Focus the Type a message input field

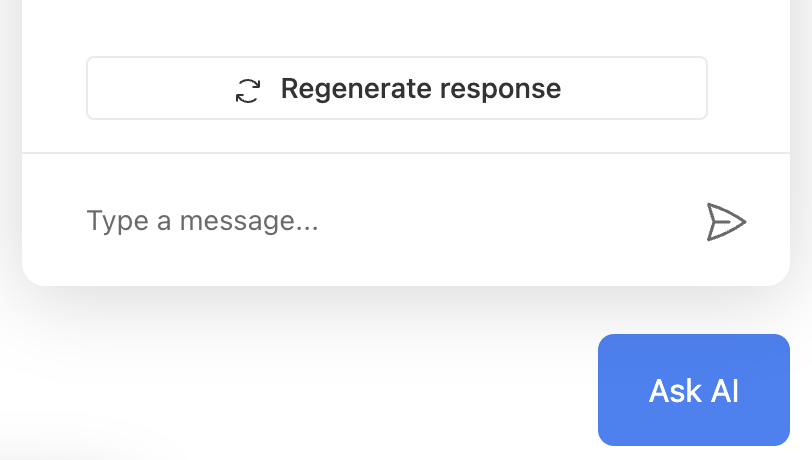coord(380,221)
